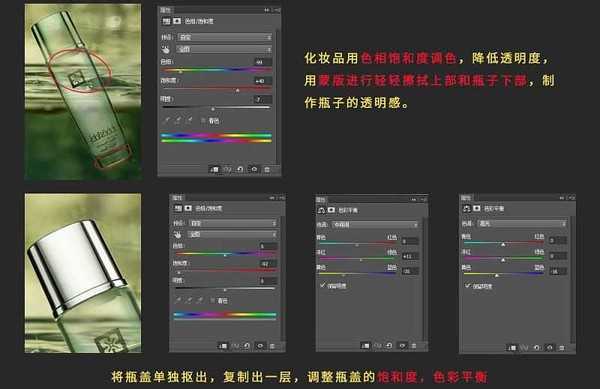600x389 pixels.
Task: Enable the Colorize checkbox in upper Hue/Saturation panel
Action: point(203,120)
